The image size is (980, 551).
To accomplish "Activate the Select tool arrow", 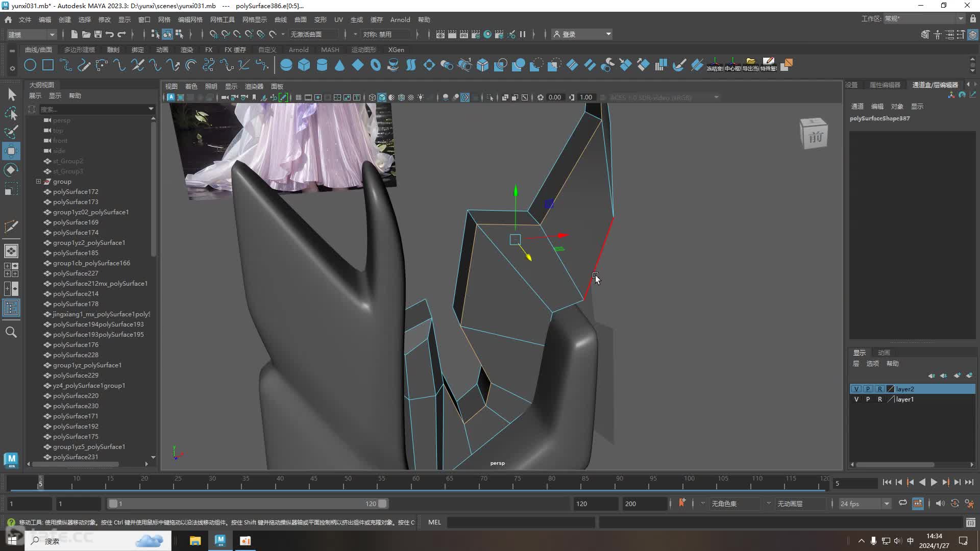I will (11, 94).
